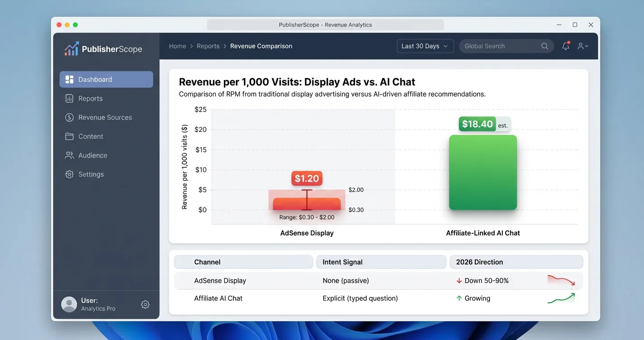
Task: Select the Audience people icon
Action: 69,155
